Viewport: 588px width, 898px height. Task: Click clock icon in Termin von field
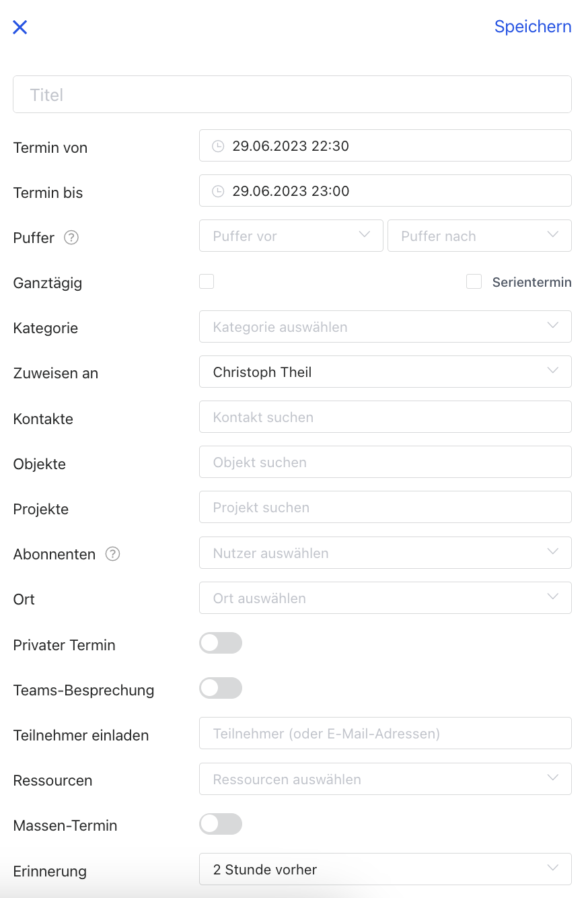click(218, 146)
